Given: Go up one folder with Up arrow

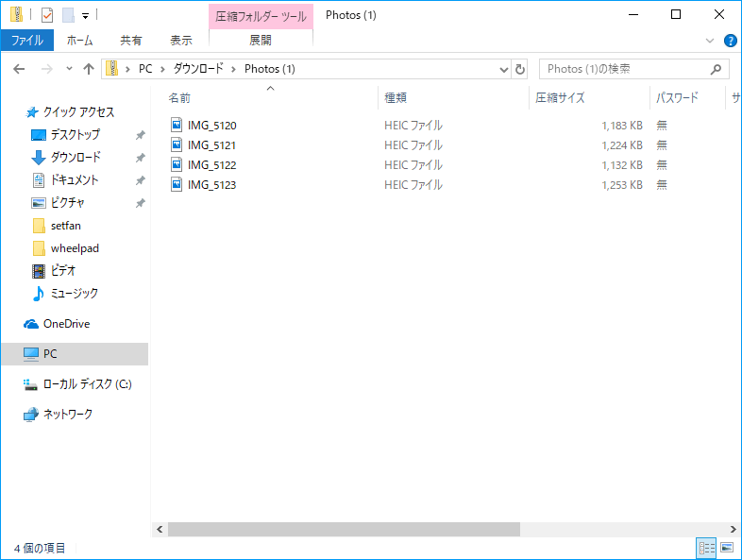Looking at the screenshot, I should pos(89,69).
